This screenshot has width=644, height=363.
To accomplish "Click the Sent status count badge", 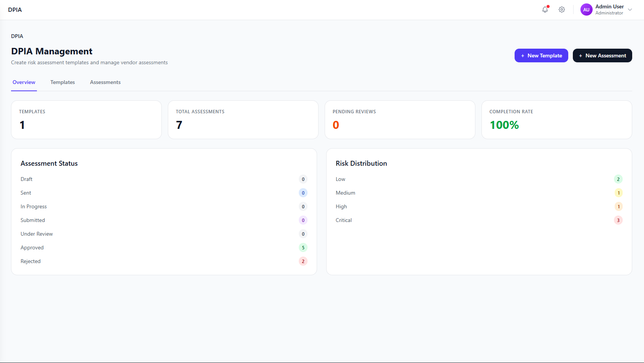I will tap(303, 193).
